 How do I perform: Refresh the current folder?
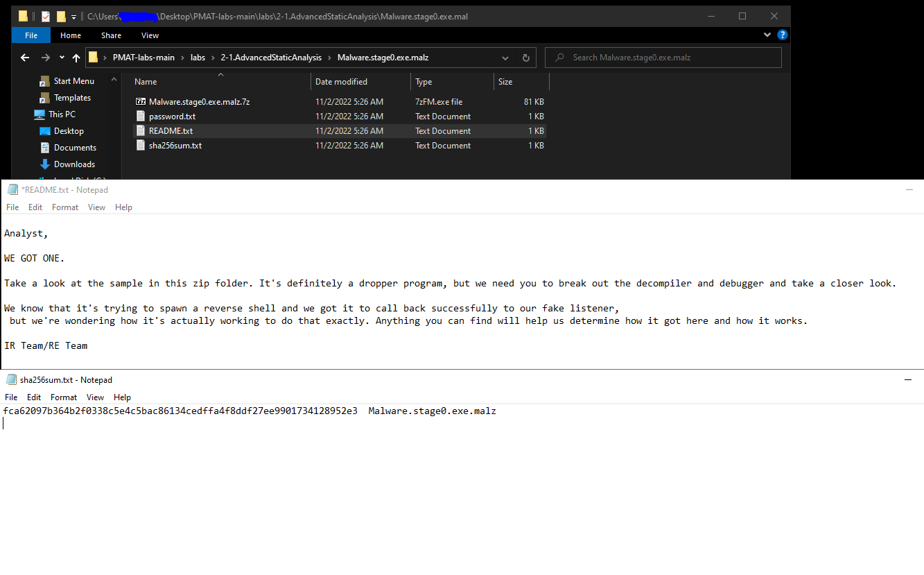pos(526,58)
